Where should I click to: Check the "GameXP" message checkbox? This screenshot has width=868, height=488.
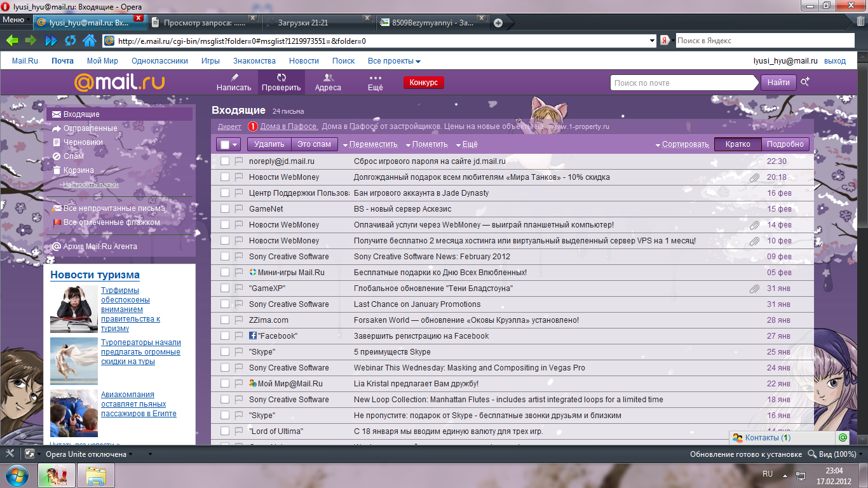tap(224, 288)
